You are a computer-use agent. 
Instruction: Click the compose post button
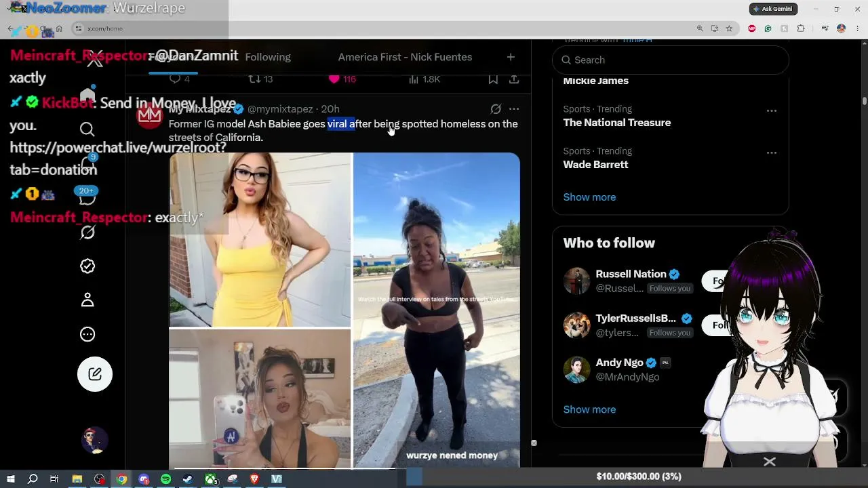point(95,374)
